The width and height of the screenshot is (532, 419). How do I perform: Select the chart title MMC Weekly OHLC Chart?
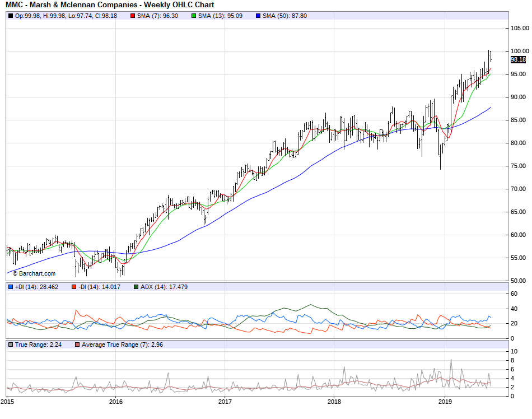pyautogui.click(x=110, y=4)
